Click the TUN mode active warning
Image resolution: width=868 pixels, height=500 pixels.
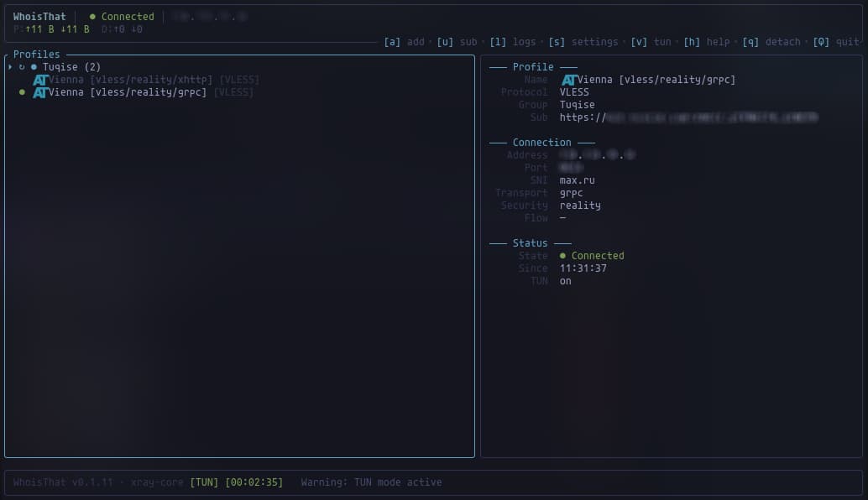click(371, 482)
